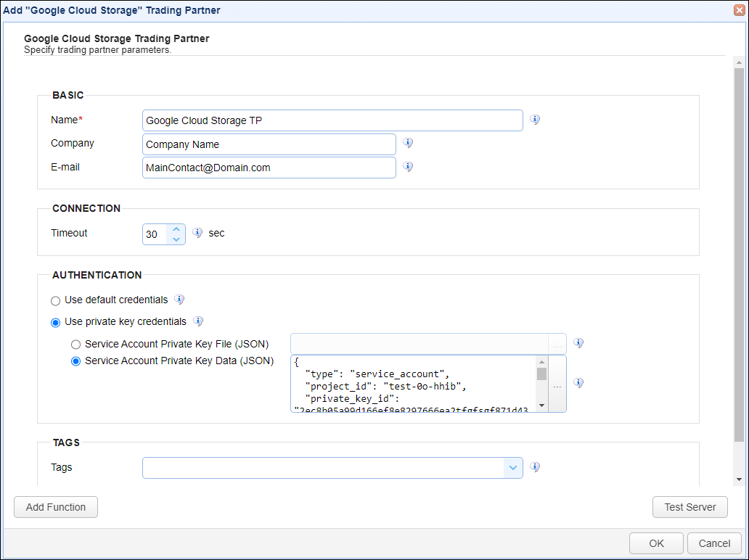Click the Test Server button
The height and width of the screenshot is (560, 749).
[x=689, y=507]
